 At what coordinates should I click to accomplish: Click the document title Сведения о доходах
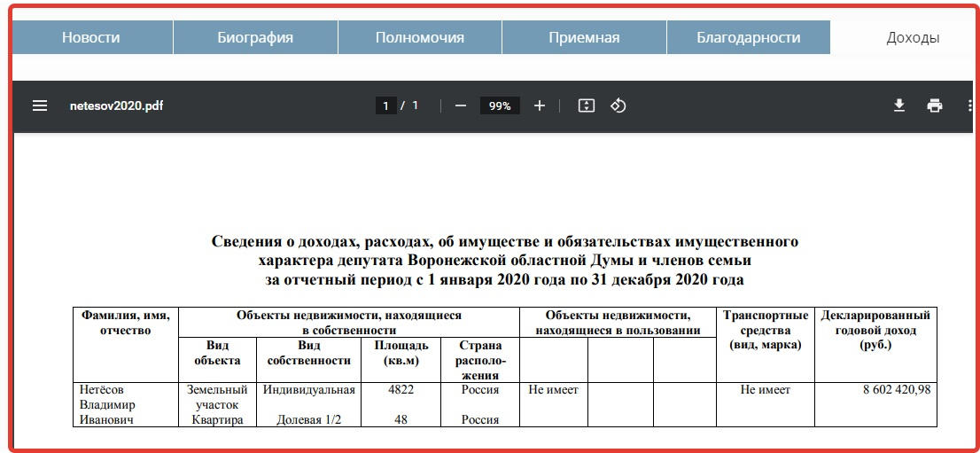pyautogui.click(x=505, y=261)
